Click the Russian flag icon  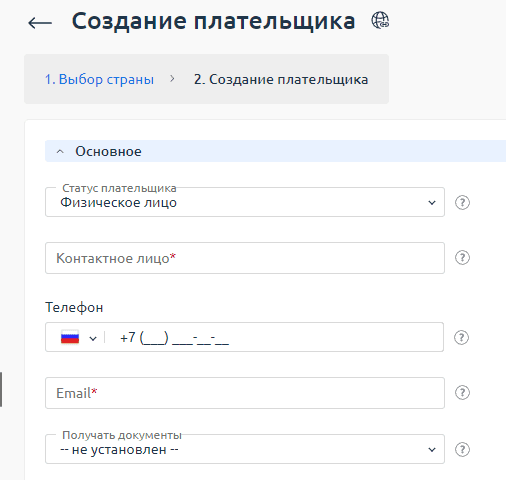70,337
